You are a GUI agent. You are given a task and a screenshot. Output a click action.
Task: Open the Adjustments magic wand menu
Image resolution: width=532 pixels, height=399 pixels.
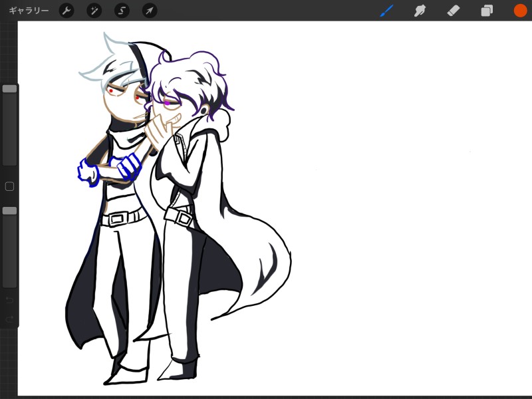click(94, 11)
